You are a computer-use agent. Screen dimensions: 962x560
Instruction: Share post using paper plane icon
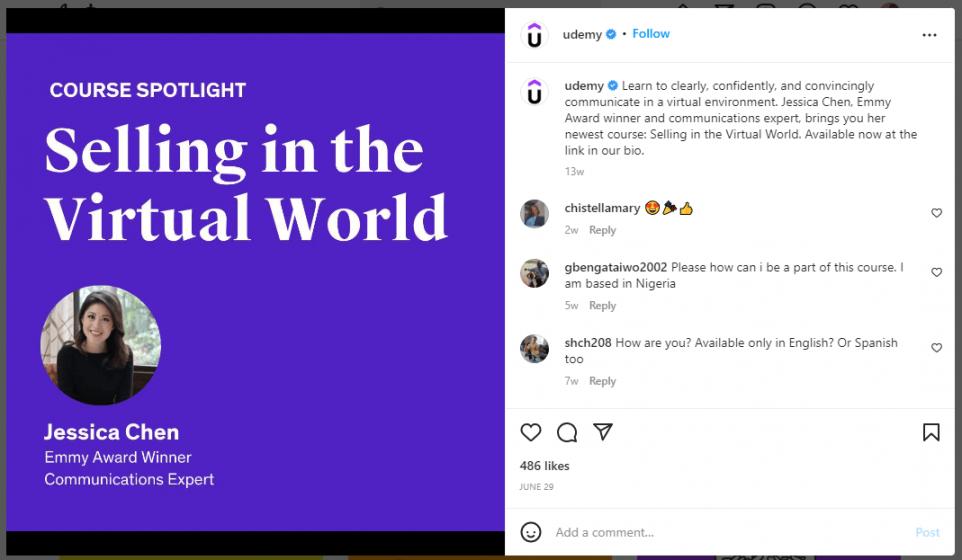pos(603,432)
